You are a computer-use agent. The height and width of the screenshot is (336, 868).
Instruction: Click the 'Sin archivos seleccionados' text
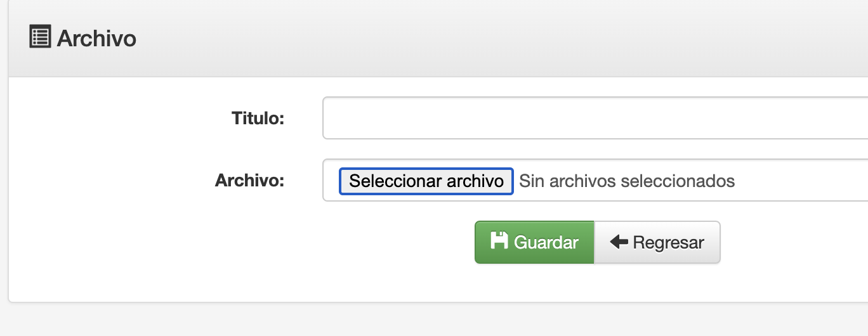pyautogui.click(x=627, y=181)
